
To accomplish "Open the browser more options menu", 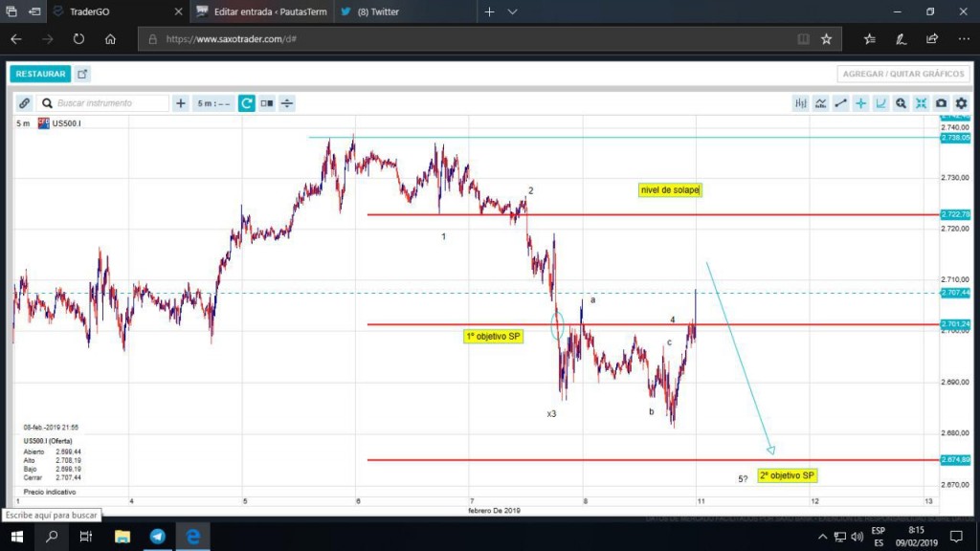I will point(964,38).
